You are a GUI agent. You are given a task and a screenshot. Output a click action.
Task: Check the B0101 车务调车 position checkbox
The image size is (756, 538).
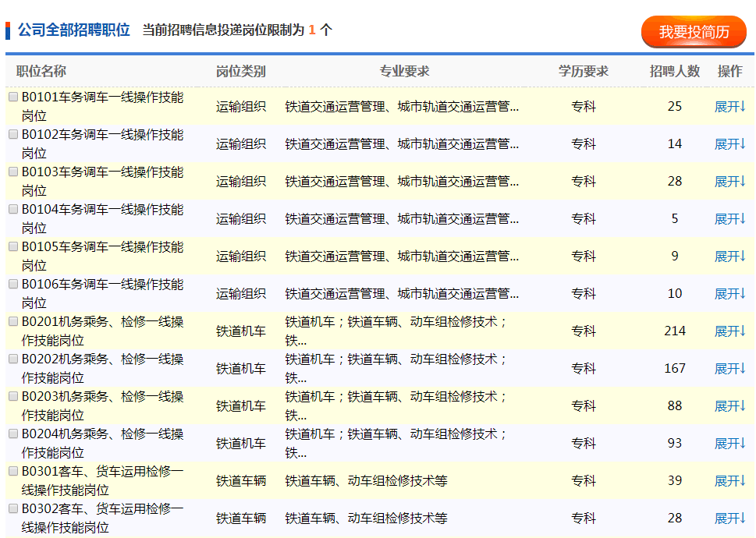pyautogui.click(x=13, y=97)
